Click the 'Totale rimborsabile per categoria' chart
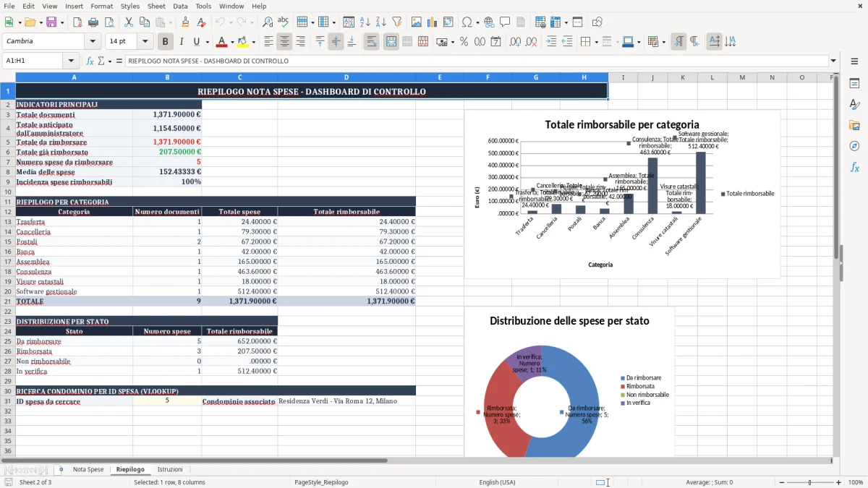This screenshot has height=488, width=868. click(622, 194)
